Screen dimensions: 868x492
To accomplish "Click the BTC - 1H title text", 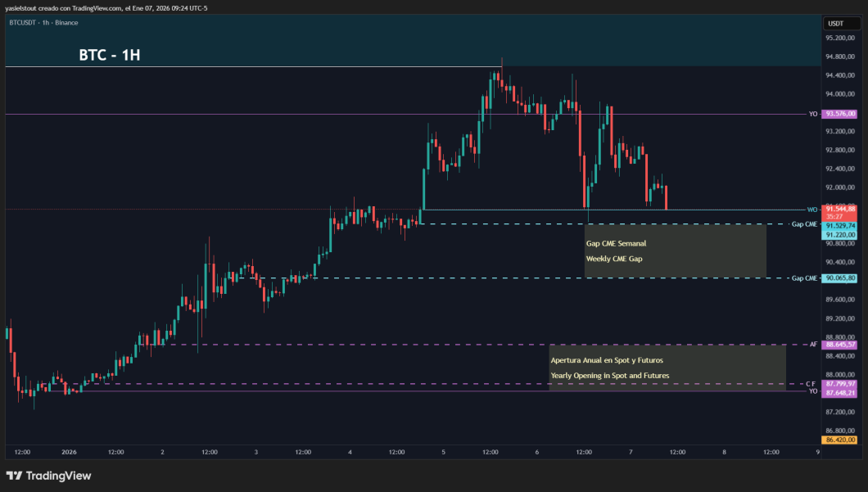I will [110, 55].
